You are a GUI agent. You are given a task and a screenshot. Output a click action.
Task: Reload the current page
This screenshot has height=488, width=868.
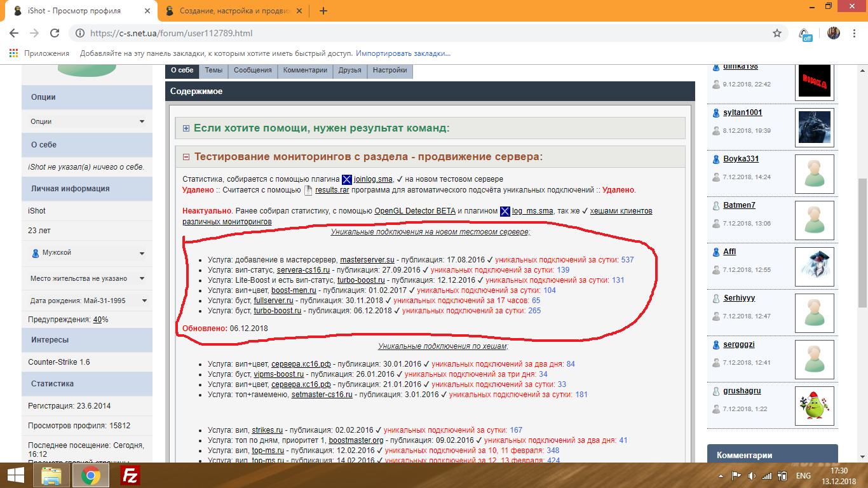(x=55, y=33)
